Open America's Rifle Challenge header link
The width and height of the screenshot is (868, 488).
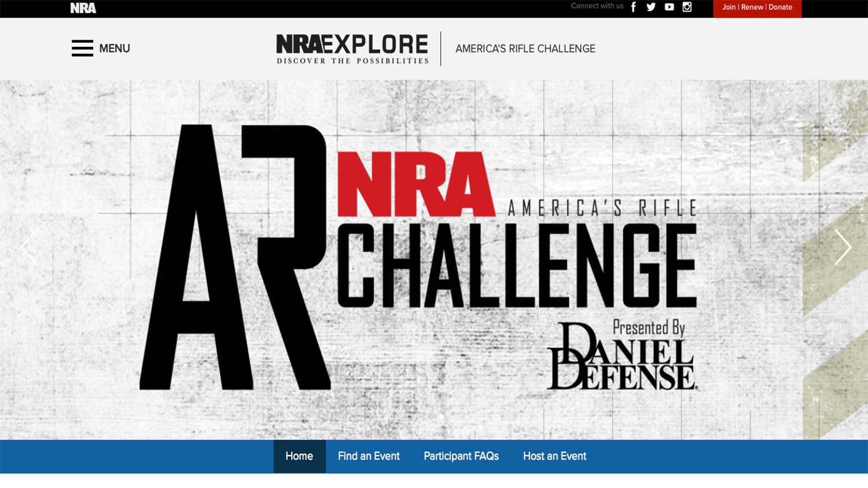click(525, 49)
